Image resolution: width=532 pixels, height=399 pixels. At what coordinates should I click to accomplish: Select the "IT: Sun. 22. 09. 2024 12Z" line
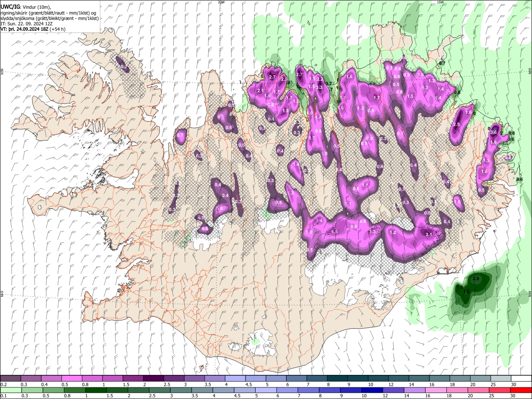(x=26, y=24)
